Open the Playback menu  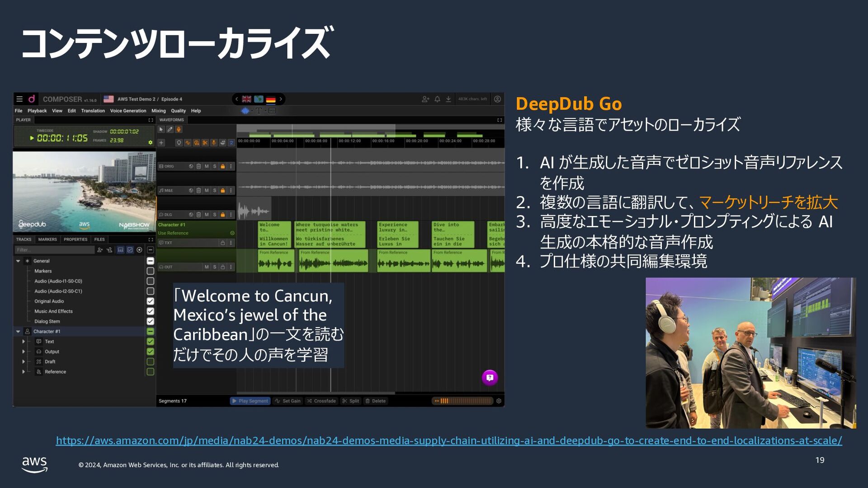pos(37,111)
